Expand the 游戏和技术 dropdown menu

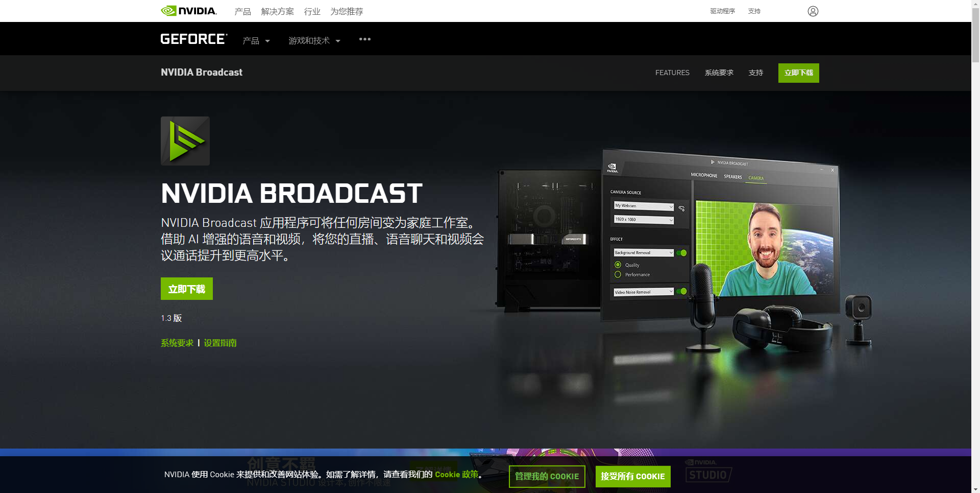pos(314,40)
